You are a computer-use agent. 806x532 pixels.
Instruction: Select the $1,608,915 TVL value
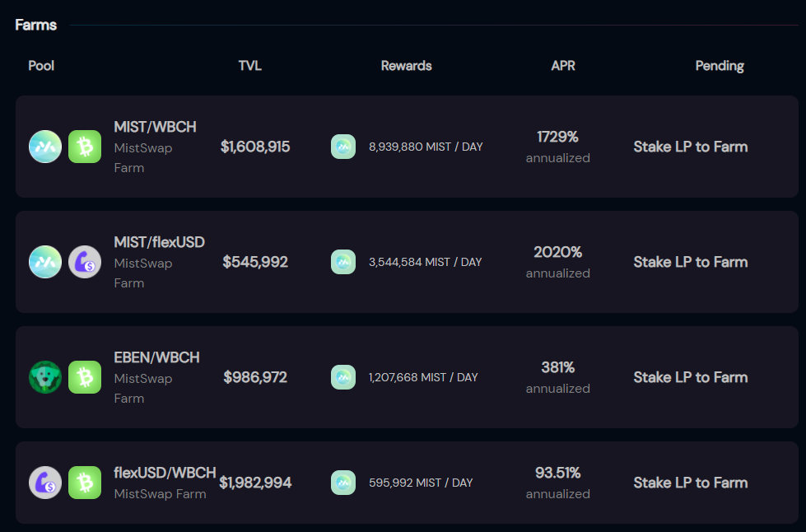click(x=255, y=147)
